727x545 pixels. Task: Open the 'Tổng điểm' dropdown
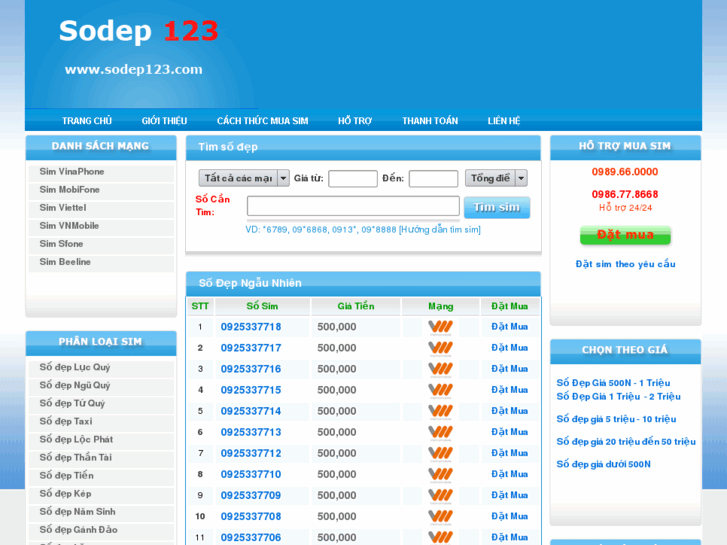[496, 178]
